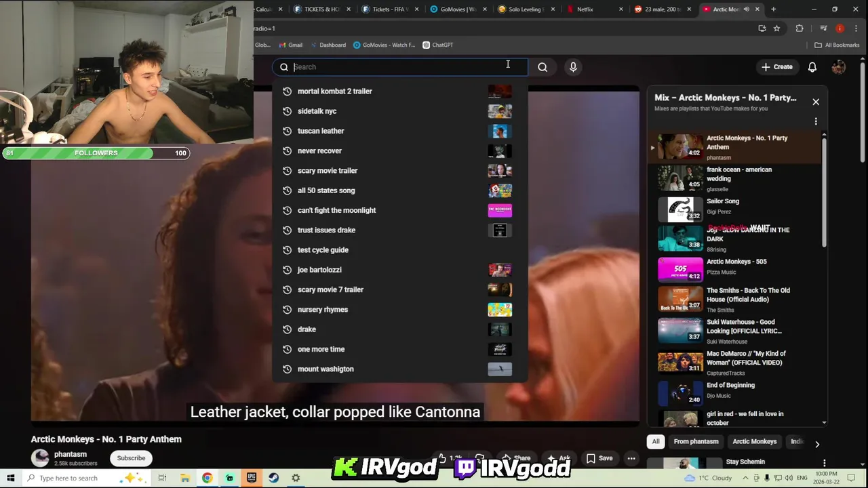Screen dimensions: 868x488
Task: Play 'End of Beginning' by Djo Music
Action: pyautogui.click(x=734, y=392)
